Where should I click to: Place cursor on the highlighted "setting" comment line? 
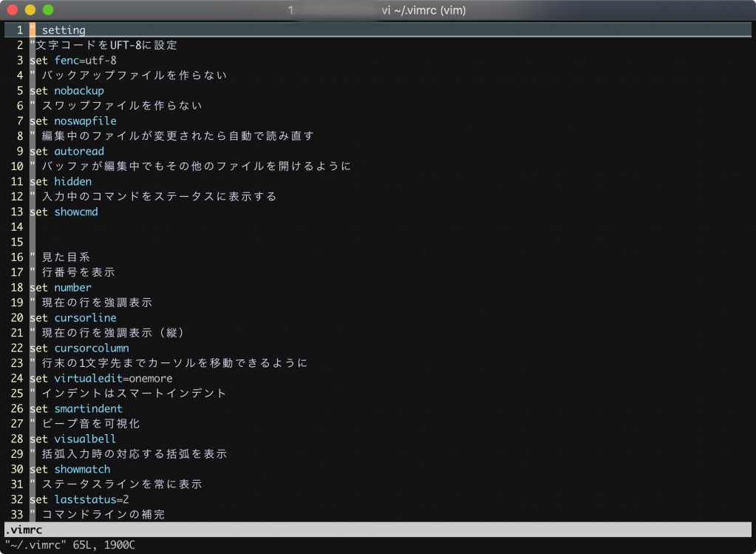63,30
